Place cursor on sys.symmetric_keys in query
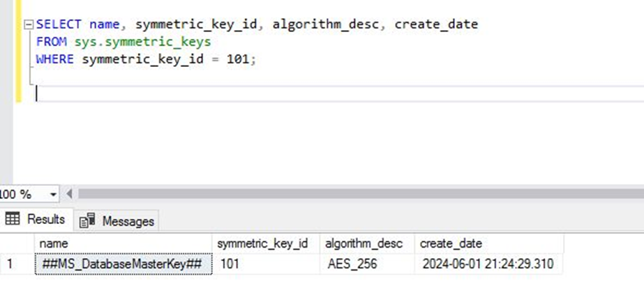This screenshot has width=644, height=300. [x=142, y=43]
